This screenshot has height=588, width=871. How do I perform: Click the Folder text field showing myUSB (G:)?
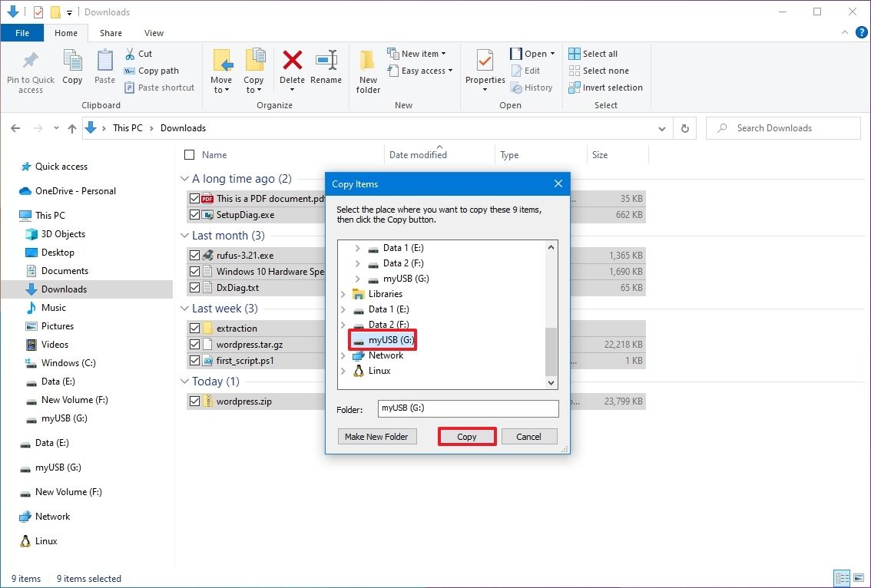pyautogui.click(x=467, y=408)
